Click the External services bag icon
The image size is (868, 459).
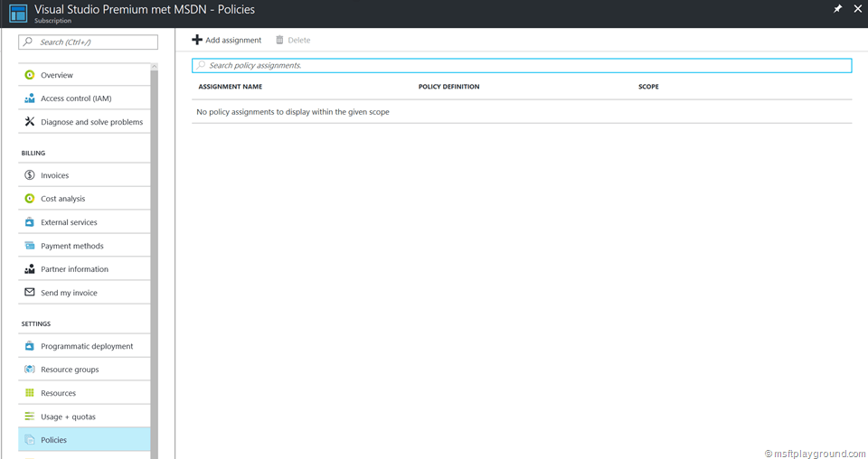pos(29,222)
